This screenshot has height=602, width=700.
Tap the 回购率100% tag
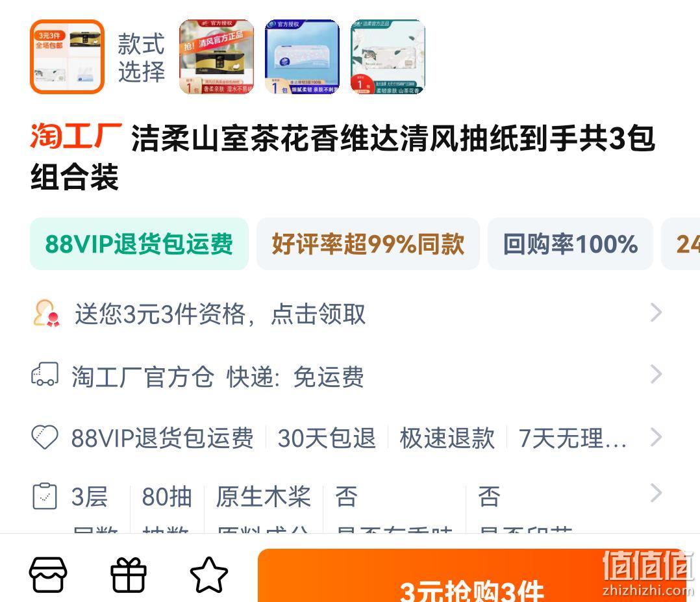571,244
